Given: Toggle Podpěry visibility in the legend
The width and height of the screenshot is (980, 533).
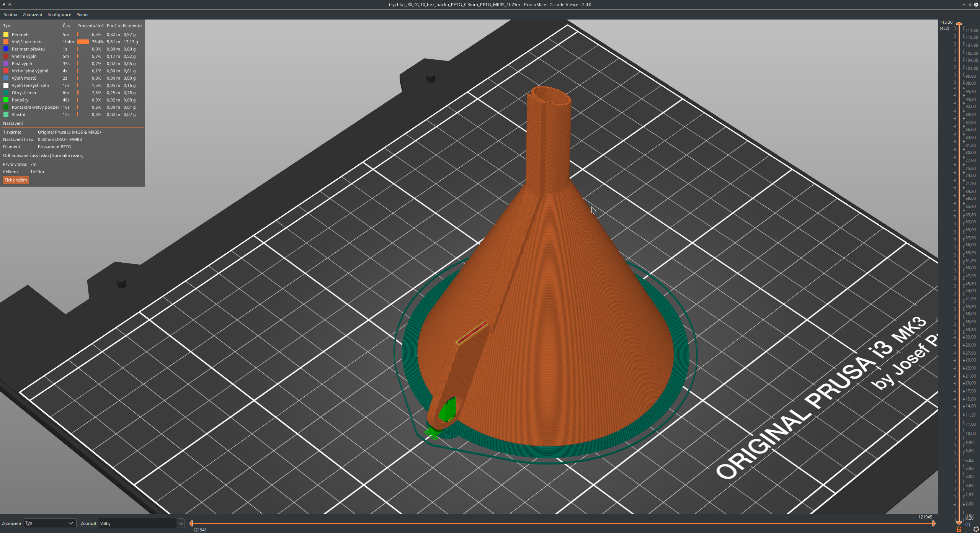Looking at the screenshot, I should tap(20, 100).
